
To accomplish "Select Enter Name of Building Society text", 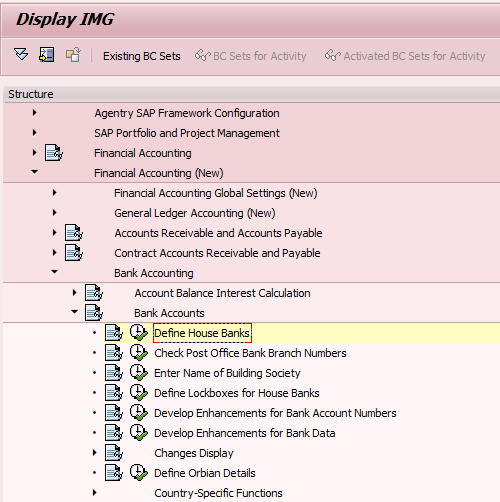I will (227, 373).
